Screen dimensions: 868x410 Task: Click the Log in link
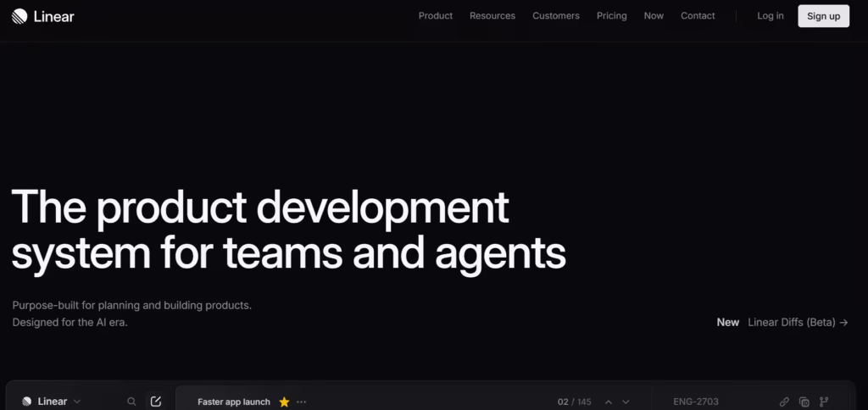[x=770, y=16]
